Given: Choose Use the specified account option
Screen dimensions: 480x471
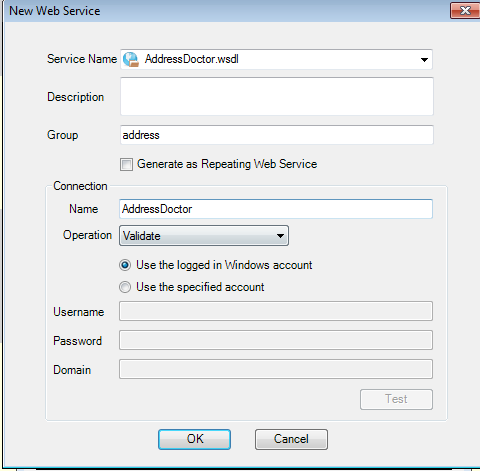Looking at the screenshot, I should [x=125, y=287].
